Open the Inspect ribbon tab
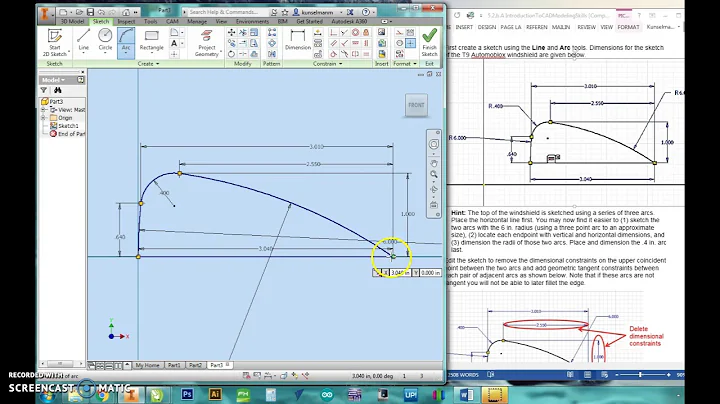 point(126,22)
